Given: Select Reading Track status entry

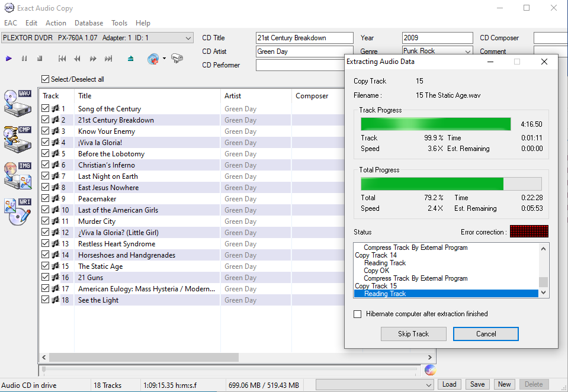Looking at the screenshot, I should [x=446, y=294].
